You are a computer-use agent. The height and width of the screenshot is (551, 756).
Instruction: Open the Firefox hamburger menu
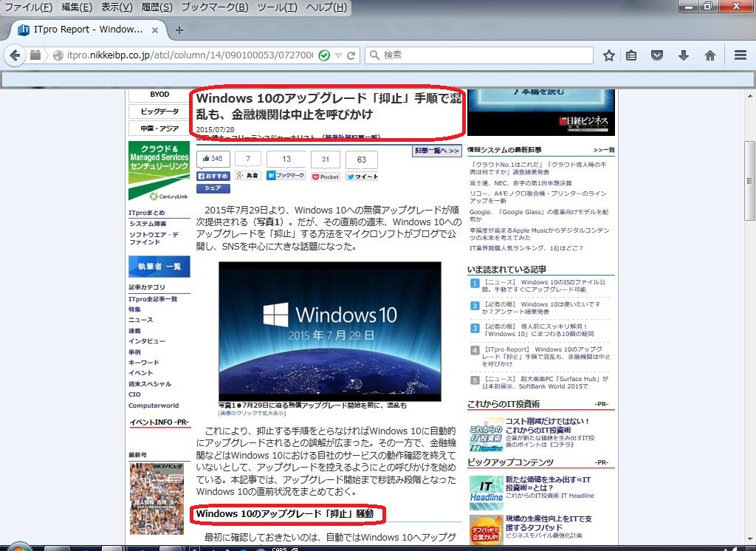(x=739, y=55)
